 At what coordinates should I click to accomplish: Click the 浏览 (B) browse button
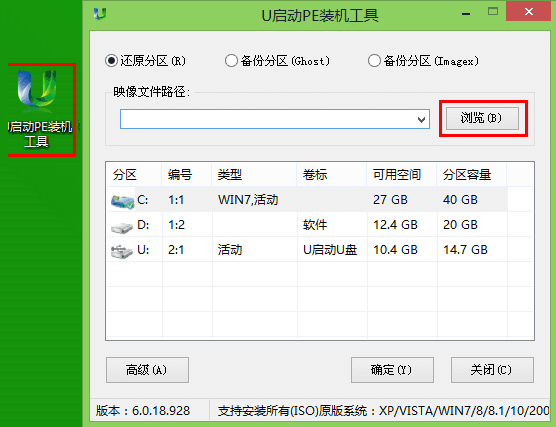coord(482,118)
